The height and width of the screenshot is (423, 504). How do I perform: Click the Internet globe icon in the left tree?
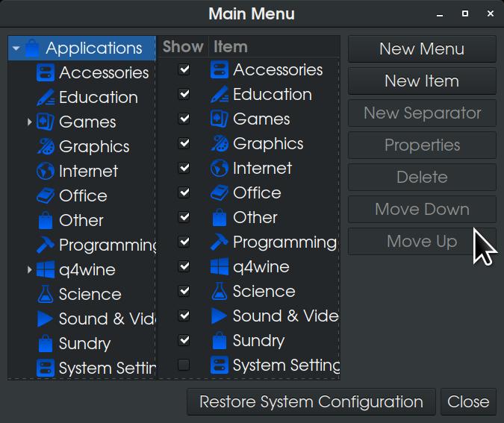click(46, 172)
